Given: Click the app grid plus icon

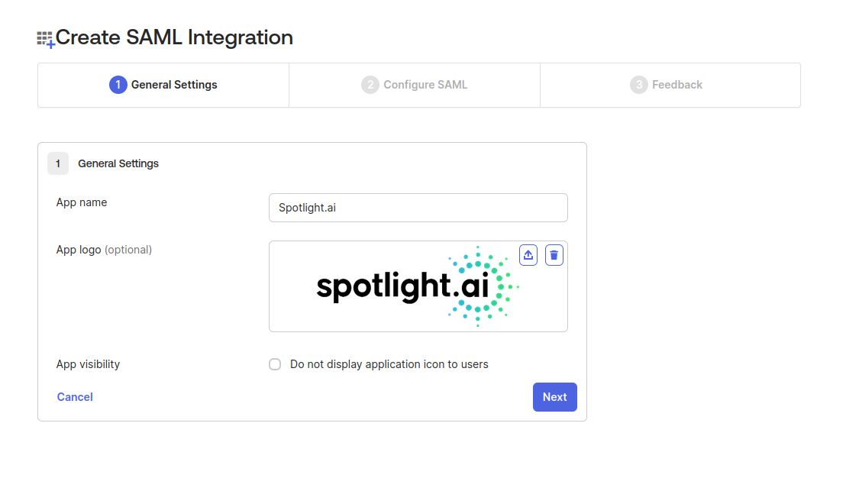Looking at the screenshot, I should [45, 40].
